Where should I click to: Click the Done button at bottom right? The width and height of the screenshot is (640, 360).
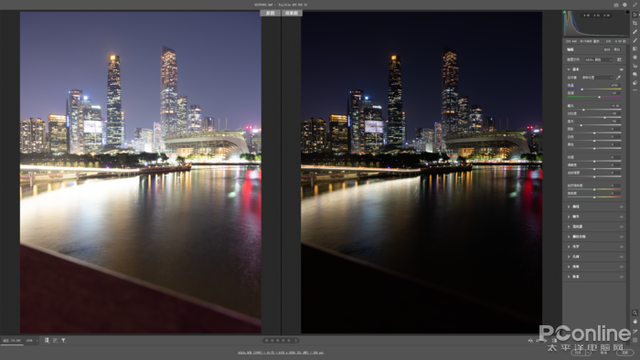click(625, 353)
